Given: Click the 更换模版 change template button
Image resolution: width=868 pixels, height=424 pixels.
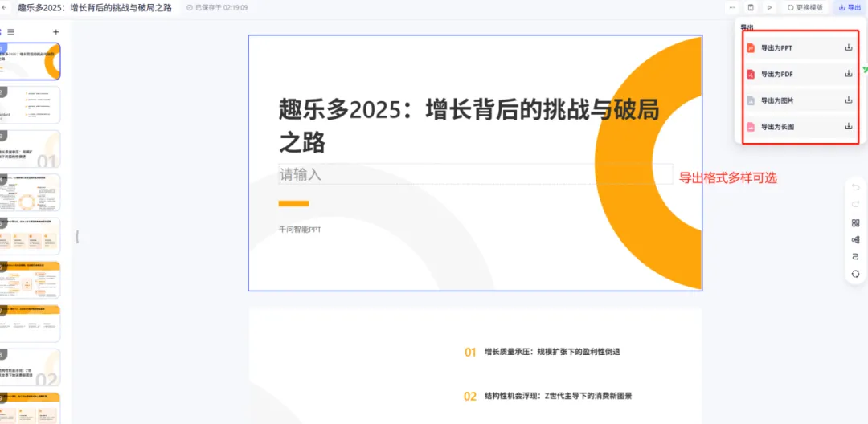Looking at the screenshot, I should click(x=805, y=8).
